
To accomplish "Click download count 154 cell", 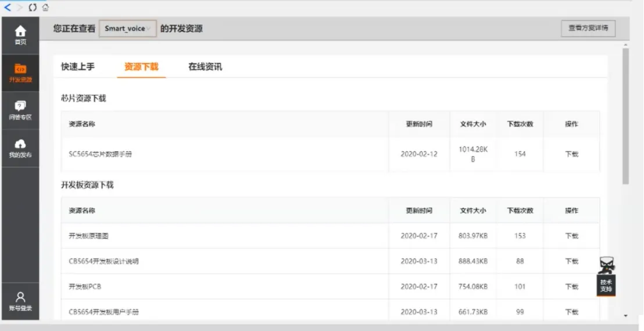I will click(x=520, y=154).
